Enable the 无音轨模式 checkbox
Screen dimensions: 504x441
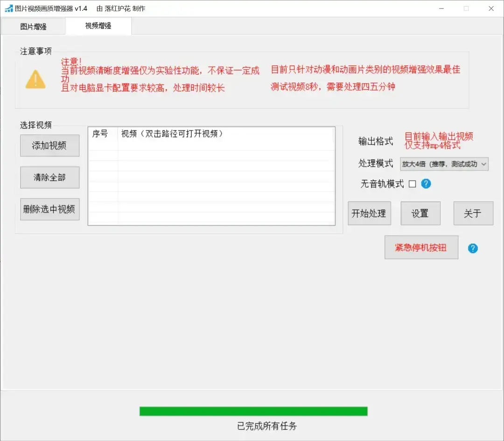(413, 184)
